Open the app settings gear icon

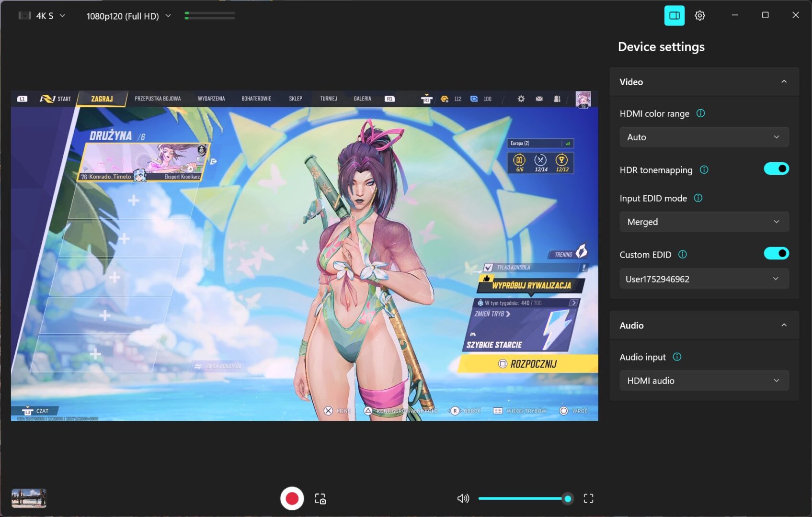pos(699,16)
